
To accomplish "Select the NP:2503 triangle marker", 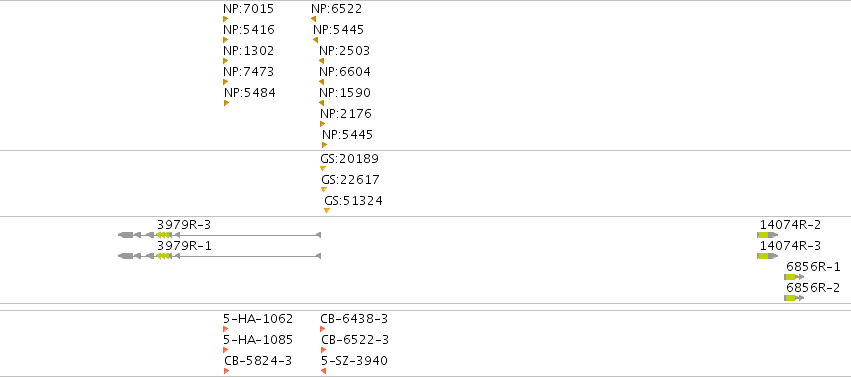I will click(321, 61).
